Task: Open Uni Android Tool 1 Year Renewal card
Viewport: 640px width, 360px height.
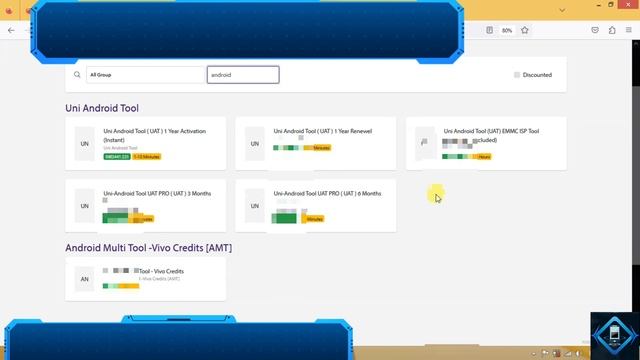Action: (316, 143)
